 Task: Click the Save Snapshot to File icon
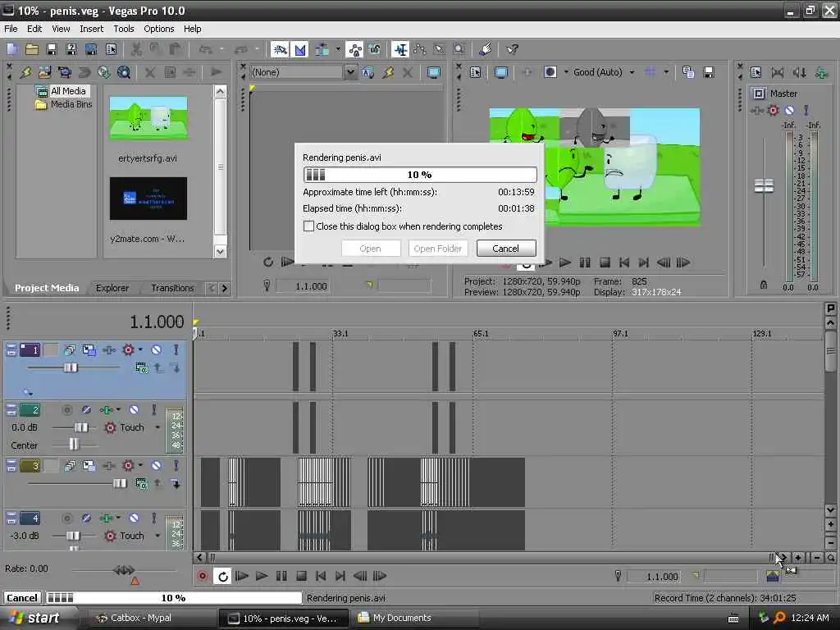pyautogui.click(x=708, y=72)
